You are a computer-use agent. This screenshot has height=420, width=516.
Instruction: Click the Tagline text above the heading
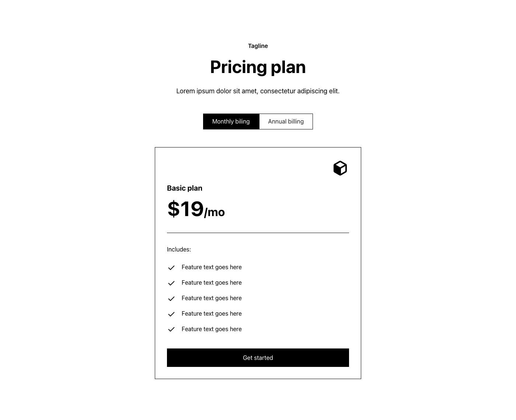click(258, 46)
